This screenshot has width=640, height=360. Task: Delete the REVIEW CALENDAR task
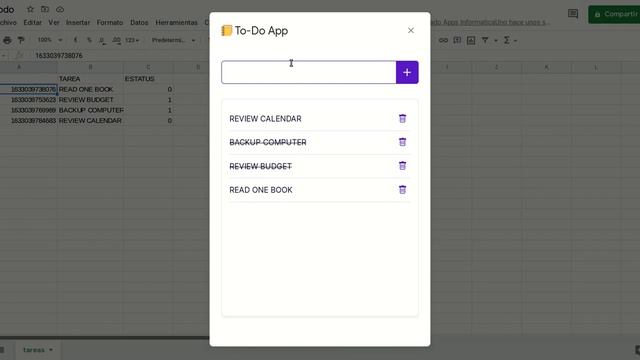402,118
